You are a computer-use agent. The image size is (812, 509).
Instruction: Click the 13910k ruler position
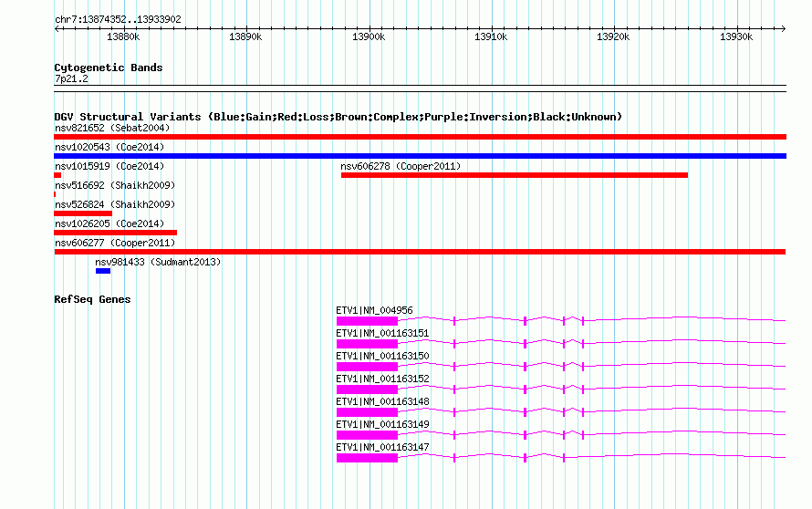tap(491, 36)
